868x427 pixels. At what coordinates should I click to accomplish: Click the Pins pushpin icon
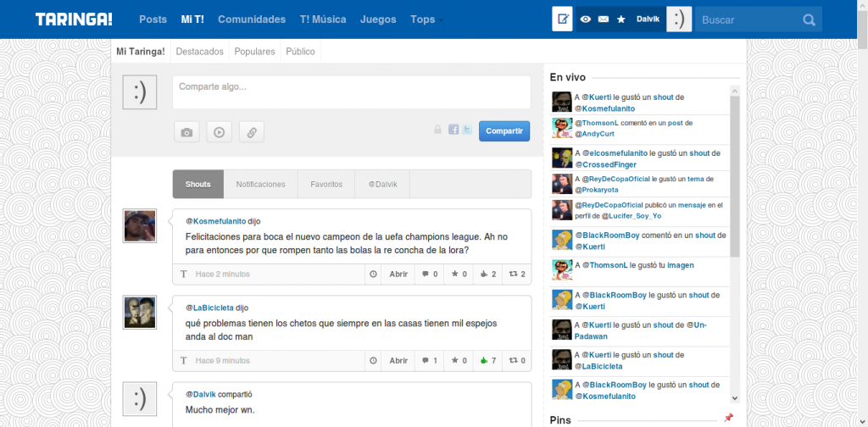tap(728, 418)
